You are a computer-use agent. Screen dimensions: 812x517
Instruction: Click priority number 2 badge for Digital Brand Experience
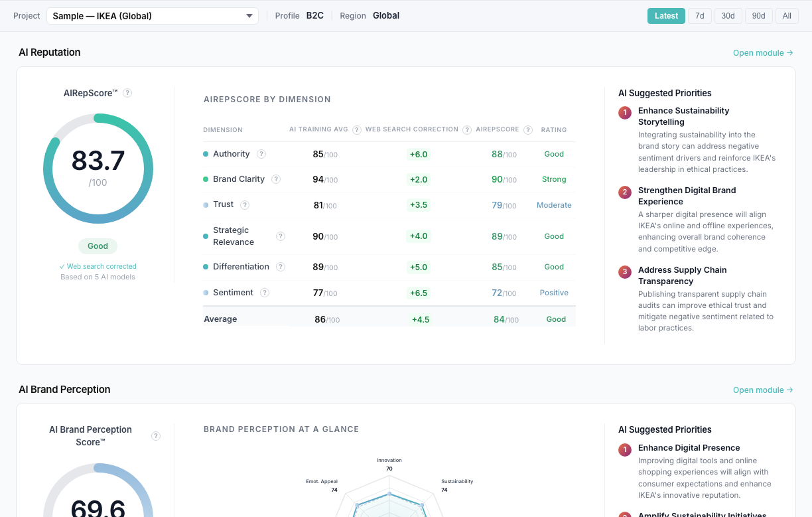click(x=624, y=192)
